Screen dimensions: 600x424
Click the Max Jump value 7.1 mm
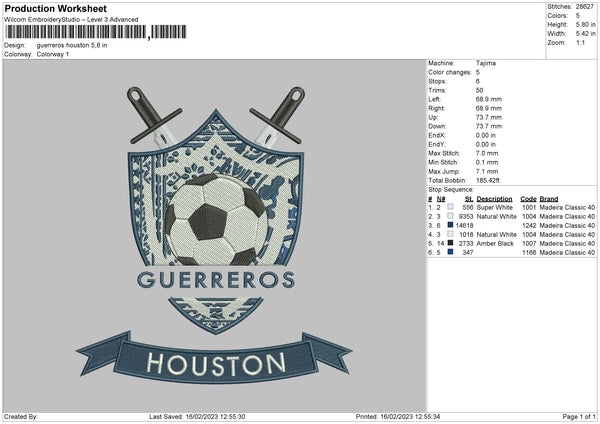(487, 171)
